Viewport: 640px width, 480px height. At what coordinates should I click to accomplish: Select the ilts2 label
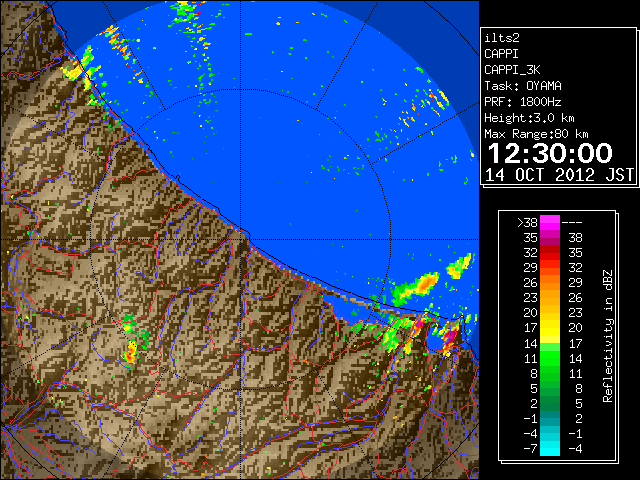(502, 38)
